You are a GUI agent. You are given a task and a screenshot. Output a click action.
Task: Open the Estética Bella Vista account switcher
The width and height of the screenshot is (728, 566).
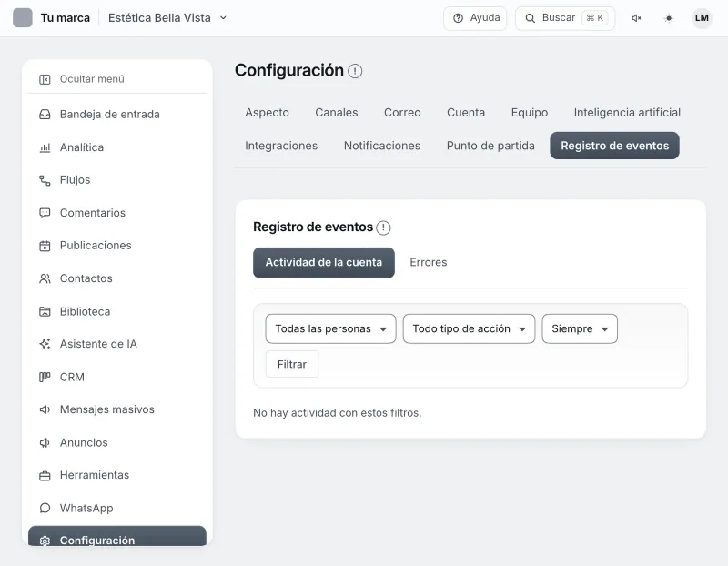[167, 17]
